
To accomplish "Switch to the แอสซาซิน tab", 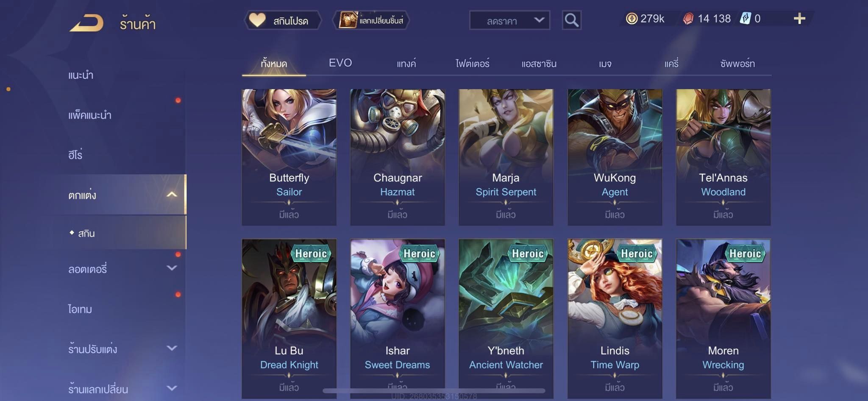I will tap(539, 64).
